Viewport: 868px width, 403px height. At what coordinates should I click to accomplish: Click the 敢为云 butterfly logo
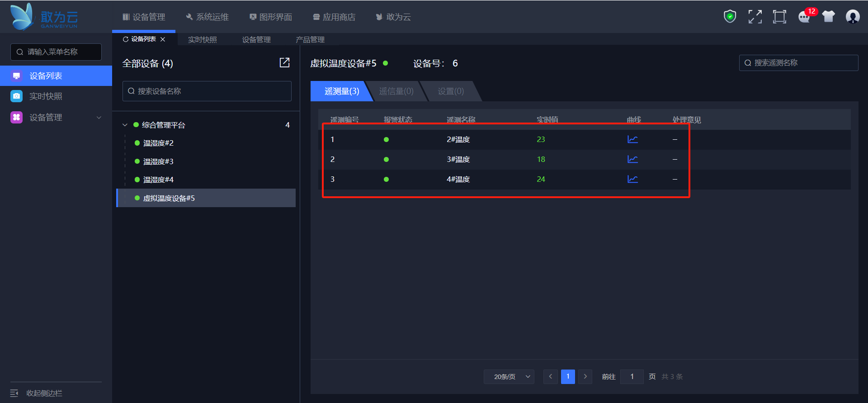44,17
